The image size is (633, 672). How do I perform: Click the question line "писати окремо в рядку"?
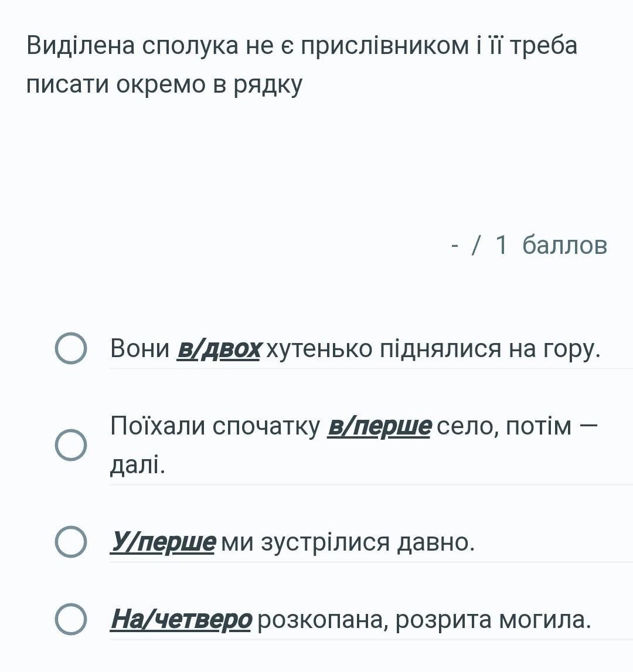coord(165,84)
